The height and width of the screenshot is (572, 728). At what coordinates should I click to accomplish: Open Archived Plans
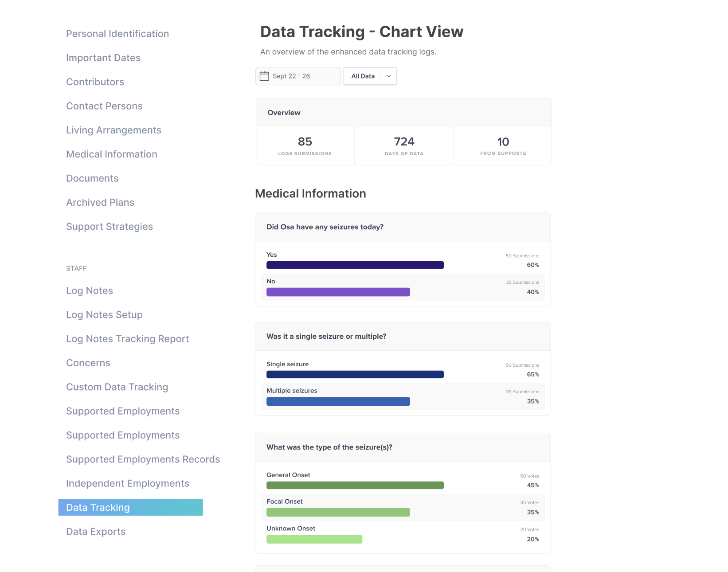(x=100, y=202)
